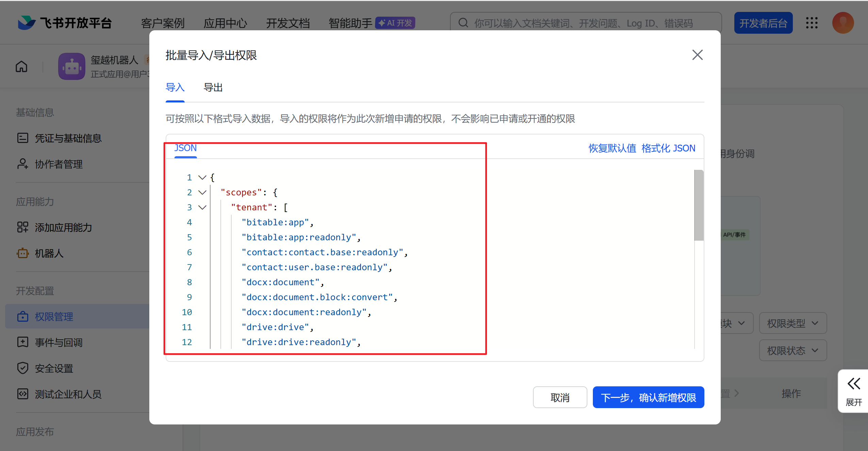This screenshot has height=451, width=868.
Task: Click "bitable:app:readonly" line in editor
Action: tap(301, 237)
